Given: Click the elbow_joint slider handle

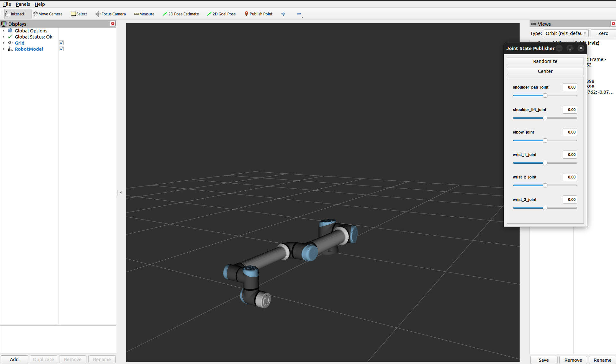Looking at the screenshot, I should (x=545, y=141).
